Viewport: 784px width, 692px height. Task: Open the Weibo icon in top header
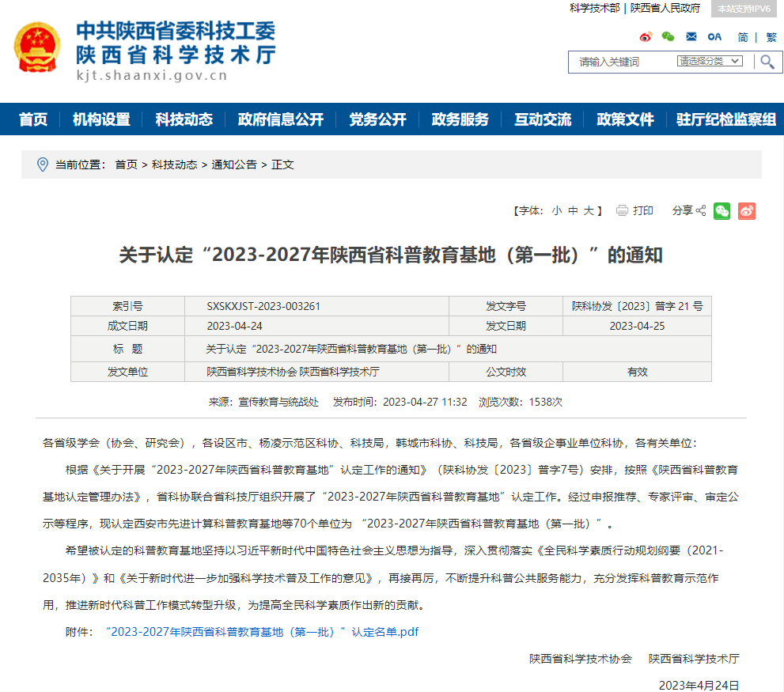(646, 37)
